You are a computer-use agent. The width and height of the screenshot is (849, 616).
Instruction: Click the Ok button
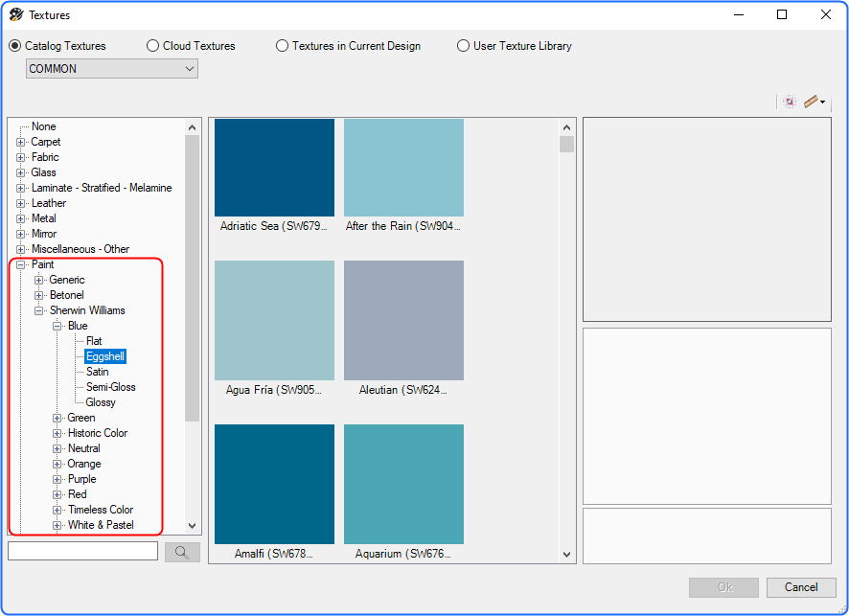[723, 587]
